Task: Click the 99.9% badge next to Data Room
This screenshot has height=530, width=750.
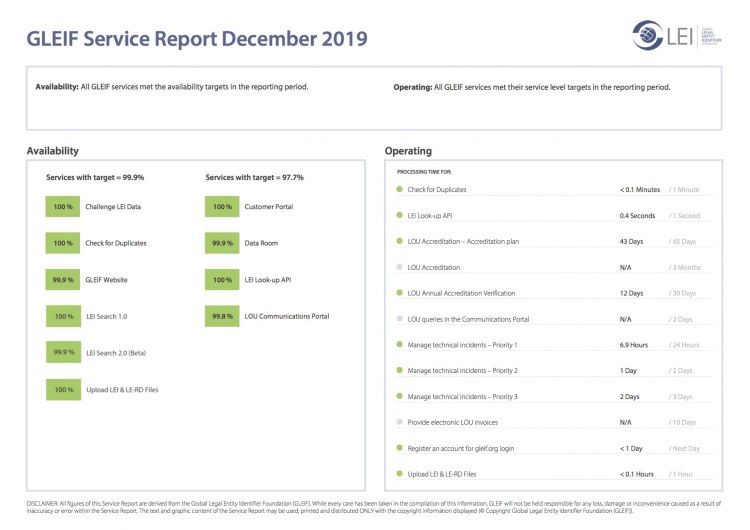Action: (222, 243)
